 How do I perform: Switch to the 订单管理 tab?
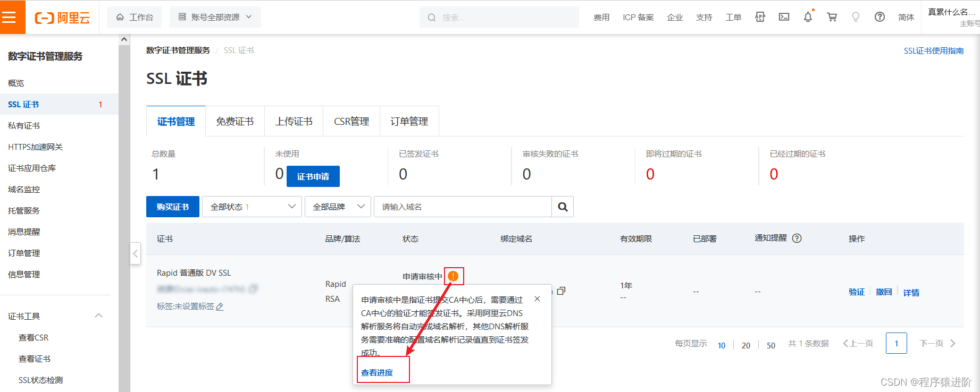[409, 121]
